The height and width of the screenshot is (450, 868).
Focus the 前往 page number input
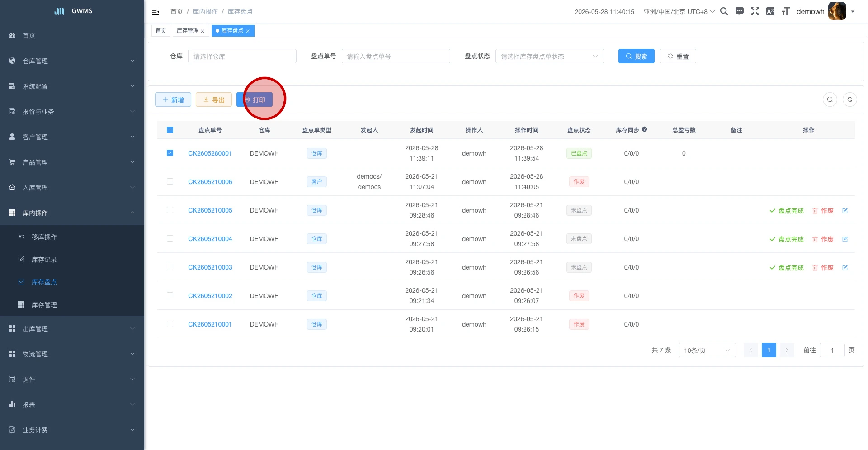click(832, 351)
